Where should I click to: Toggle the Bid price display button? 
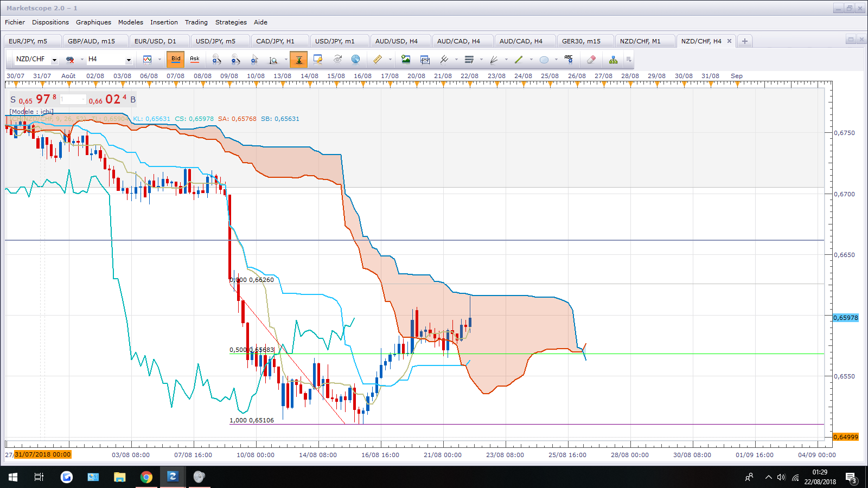point(176,59)
